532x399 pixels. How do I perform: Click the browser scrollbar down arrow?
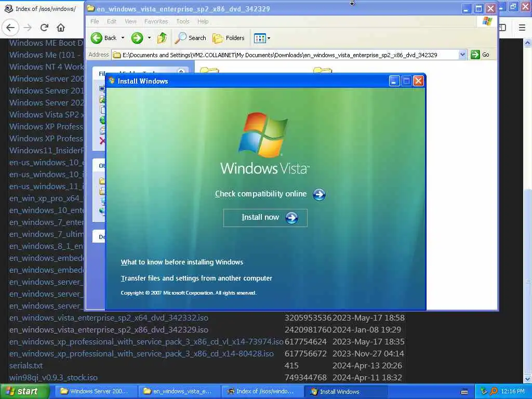[527, 379]
